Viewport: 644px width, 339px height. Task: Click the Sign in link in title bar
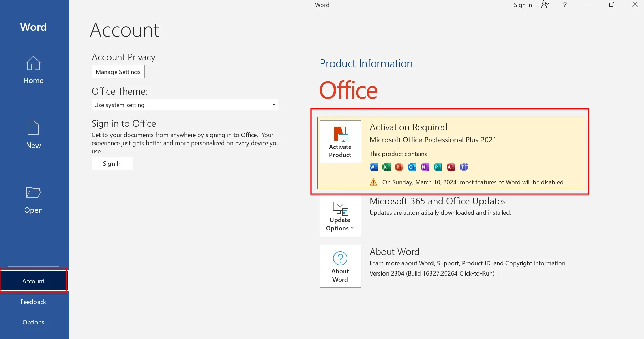pos(523,5)
